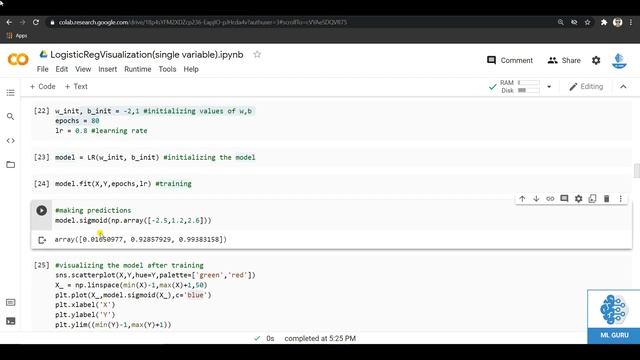Viewport: 640px width, 360px height.
Task: Click the plt.xlabel('X') line
Action: 85,305
